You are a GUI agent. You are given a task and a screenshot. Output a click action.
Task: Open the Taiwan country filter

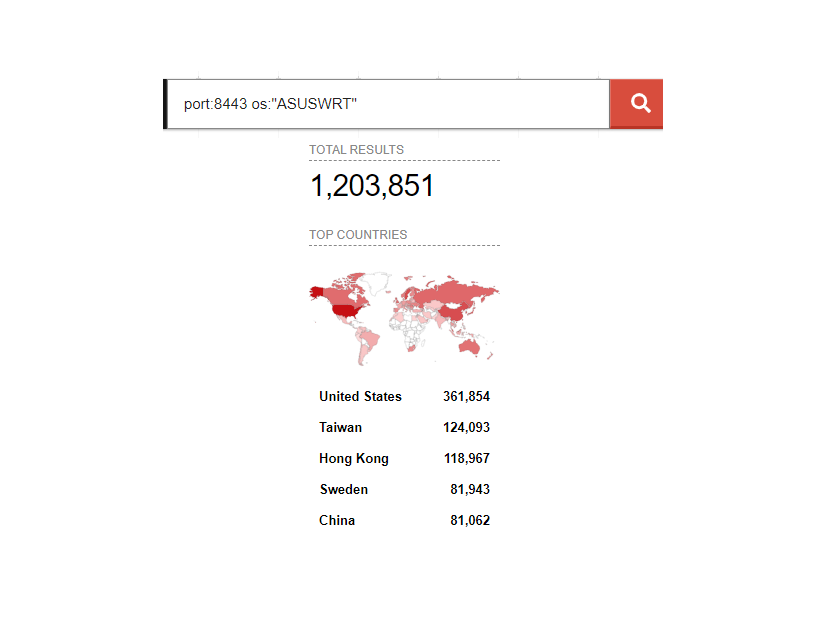point(340,428)
